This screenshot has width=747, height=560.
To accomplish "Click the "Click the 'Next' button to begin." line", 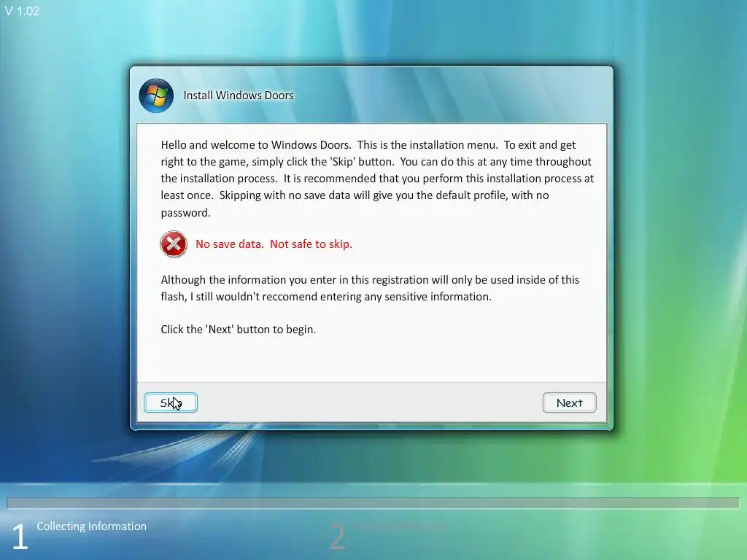I will [239, 330].
